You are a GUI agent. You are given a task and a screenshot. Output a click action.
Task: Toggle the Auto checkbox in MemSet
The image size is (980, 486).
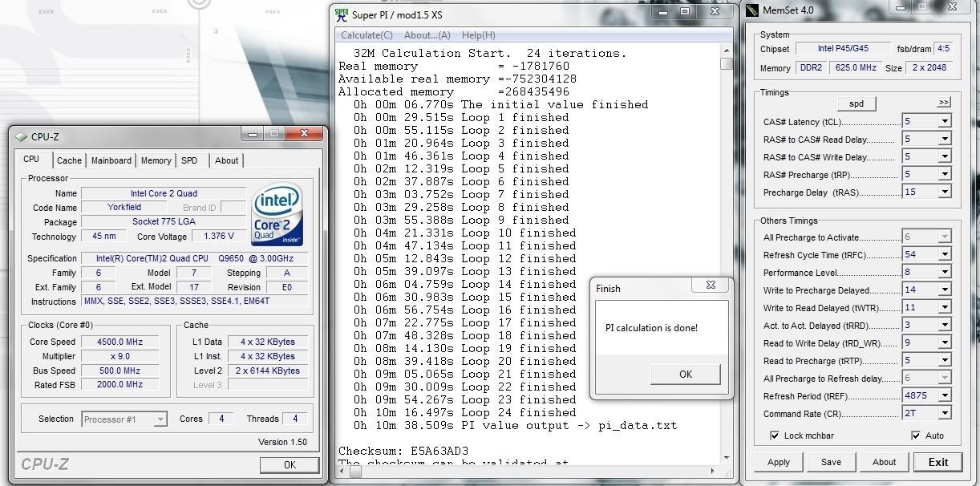916,435
